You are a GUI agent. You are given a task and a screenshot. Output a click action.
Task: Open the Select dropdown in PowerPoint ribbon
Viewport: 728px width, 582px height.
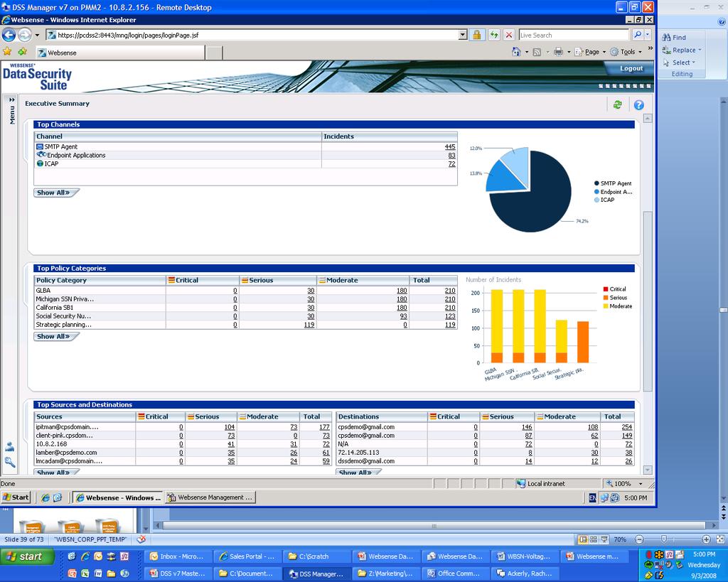click(694, 63)
